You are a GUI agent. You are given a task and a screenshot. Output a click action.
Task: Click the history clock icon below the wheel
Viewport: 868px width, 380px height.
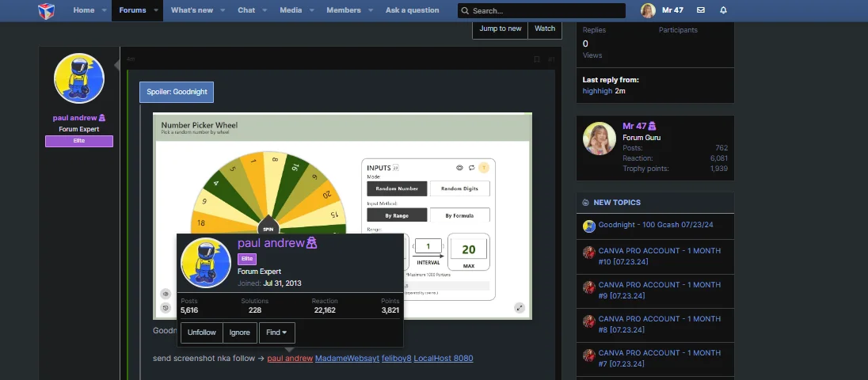[166, 308]
